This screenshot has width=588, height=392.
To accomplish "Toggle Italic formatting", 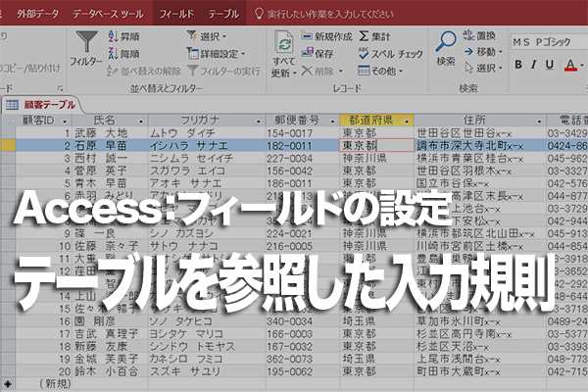I will pos(534,65).
